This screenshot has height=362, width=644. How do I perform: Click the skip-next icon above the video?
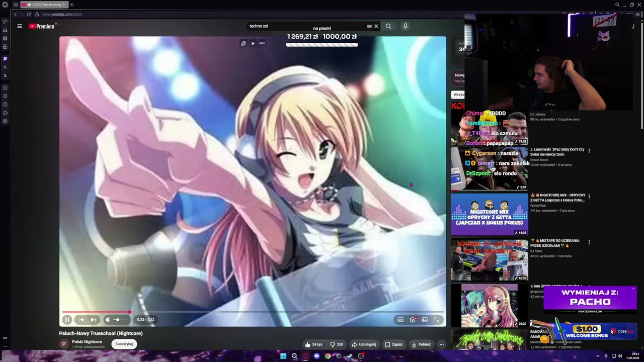click(x=253, y=43)
